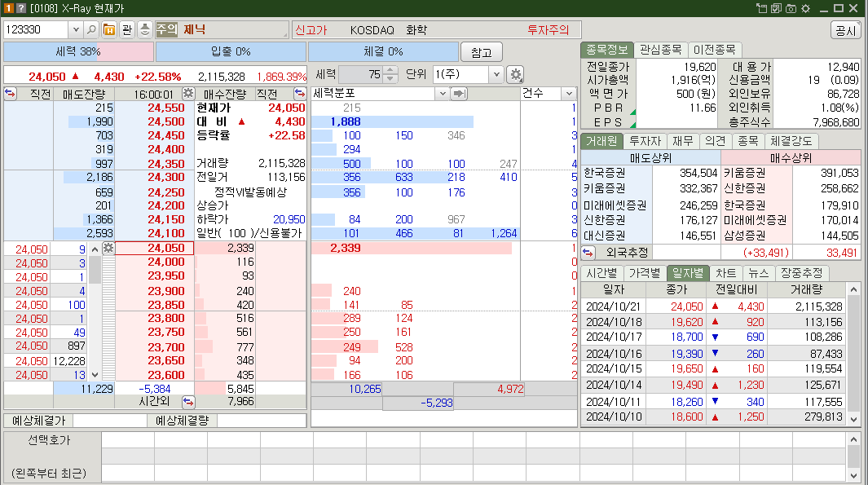The height and width of the screenshot is (485, 868).
Task: Open gear settings beside 단위 dropdown
Action: pyautogui.click(x=516, y=74)
